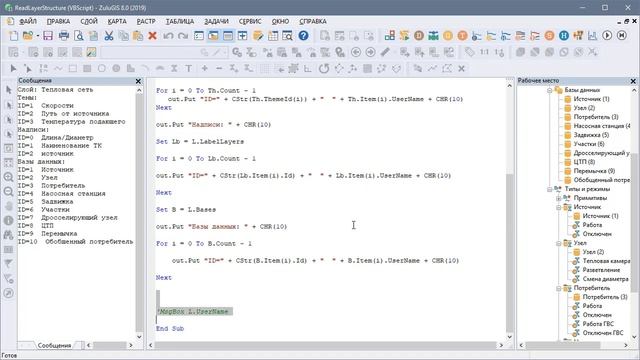Click the window search icon before Help

pos(287,36)
